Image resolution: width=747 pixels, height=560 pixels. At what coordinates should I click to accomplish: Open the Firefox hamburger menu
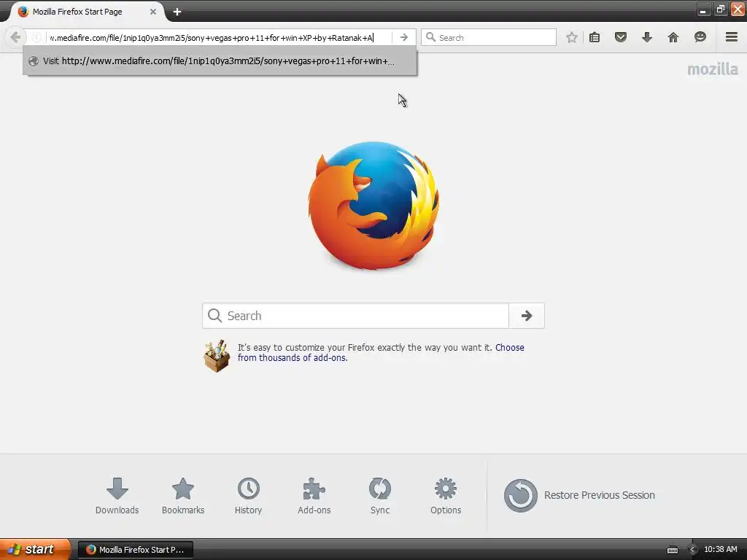click(732, 37)
